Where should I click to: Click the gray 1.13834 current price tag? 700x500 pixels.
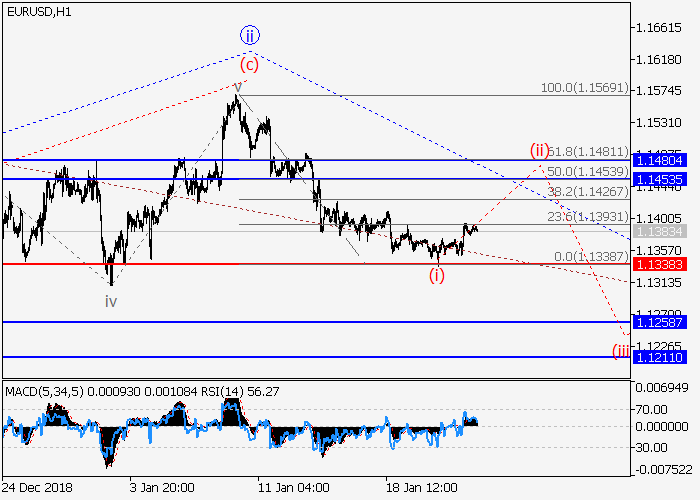click(x=663, y=231)
